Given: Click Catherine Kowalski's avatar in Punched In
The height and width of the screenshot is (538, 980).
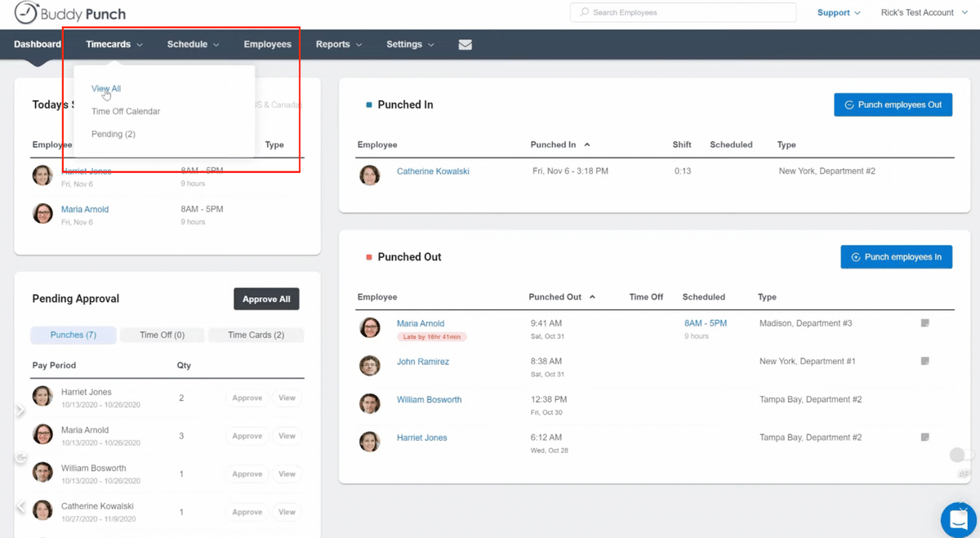Looking at the screenshot, I should 370,175.
